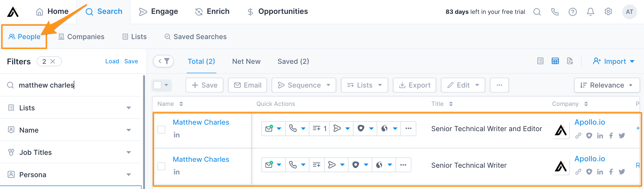The image size is (644, 189).
Task: Open the dialer phone icon in top bar
Action: (x=554, y=11)
